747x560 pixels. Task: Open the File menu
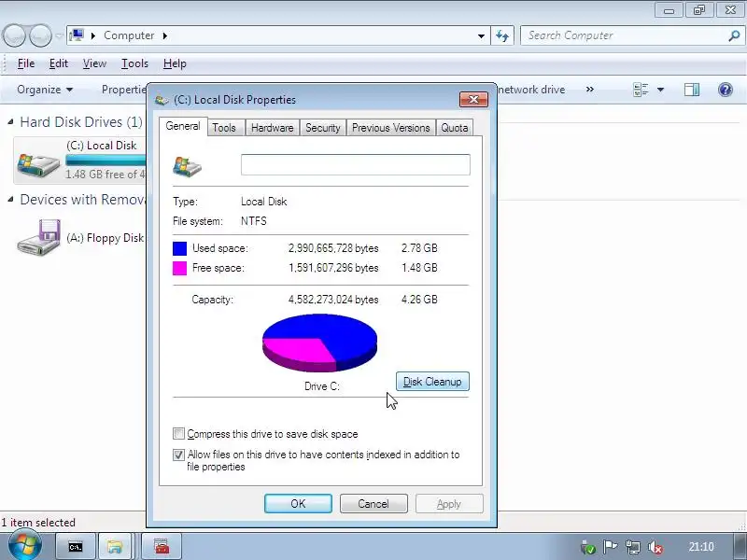pos(26,63)
